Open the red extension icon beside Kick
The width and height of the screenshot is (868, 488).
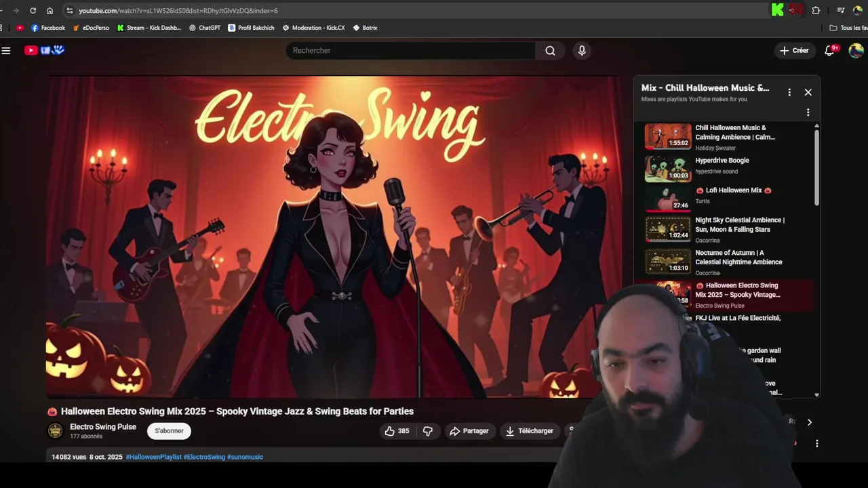[x=795, y=10]
